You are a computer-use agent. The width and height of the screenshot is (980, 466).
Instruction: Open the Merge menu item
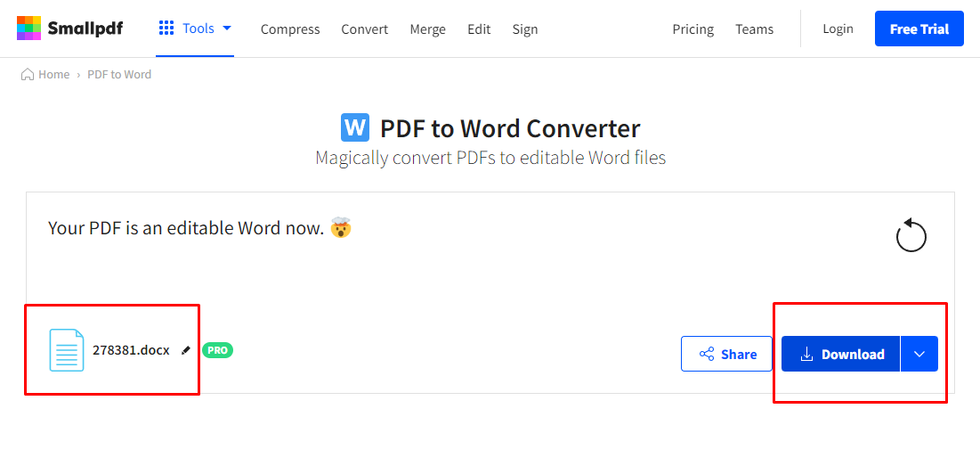427,29
